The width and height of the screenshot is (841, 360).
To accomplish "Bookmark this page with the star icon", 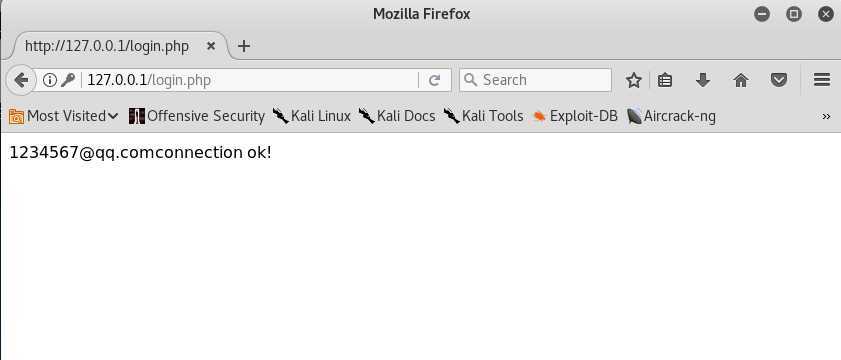I will click(x=634, y=80).
